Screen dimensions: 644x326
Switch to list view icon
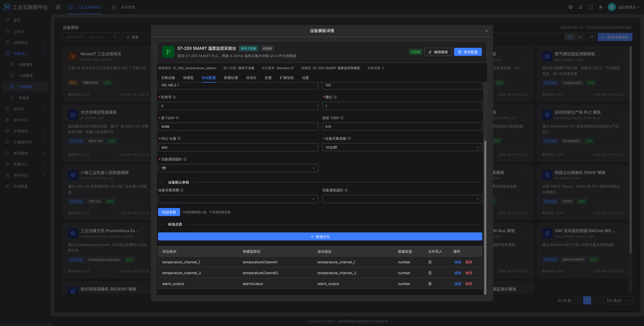[580, 37]
